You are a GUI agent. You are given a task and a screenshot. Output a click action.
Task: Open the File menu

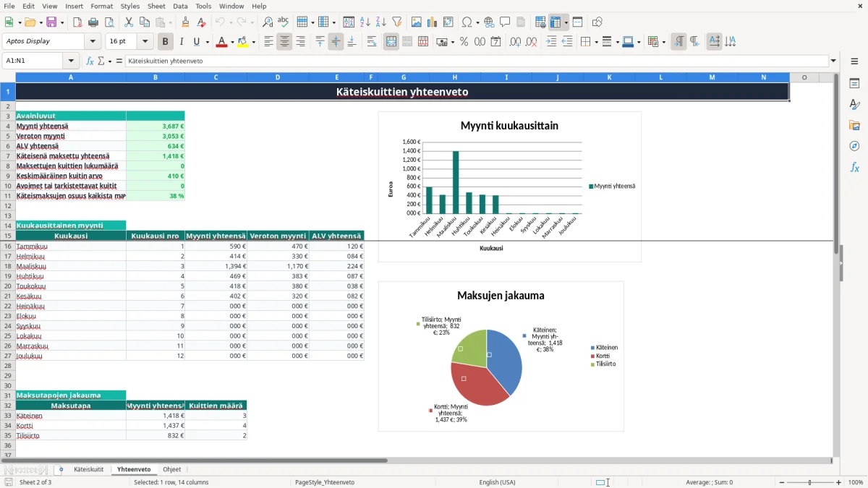coord(9,6)
